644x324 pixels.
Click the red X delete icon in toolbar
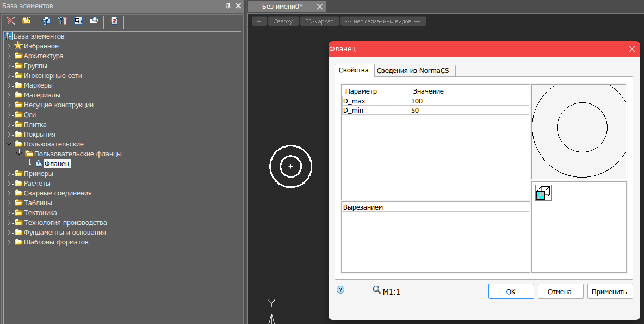point(10,21)
